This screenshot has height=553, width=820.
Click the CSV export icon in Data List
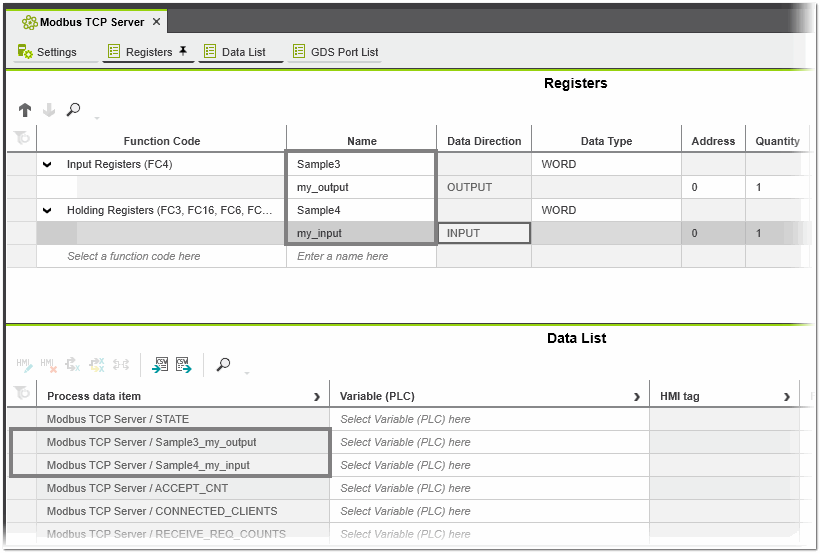[183, 365]
